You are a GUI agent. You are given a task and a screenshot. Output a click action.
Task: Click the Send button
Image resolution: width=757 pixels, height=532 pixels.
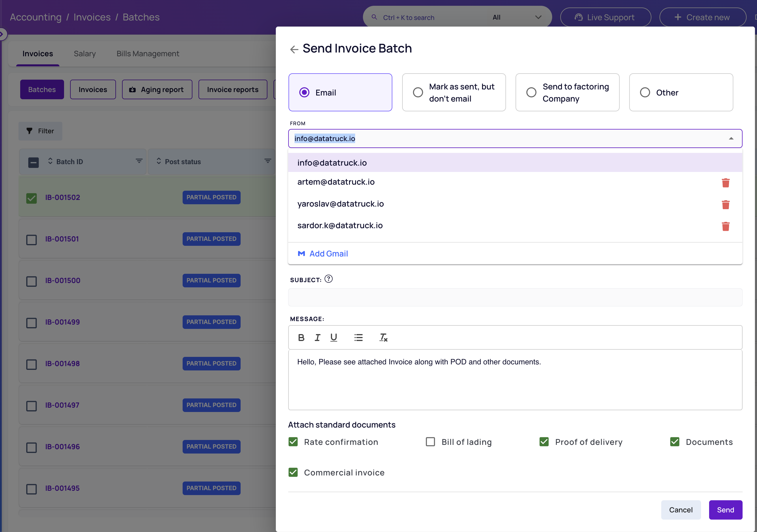725,509
